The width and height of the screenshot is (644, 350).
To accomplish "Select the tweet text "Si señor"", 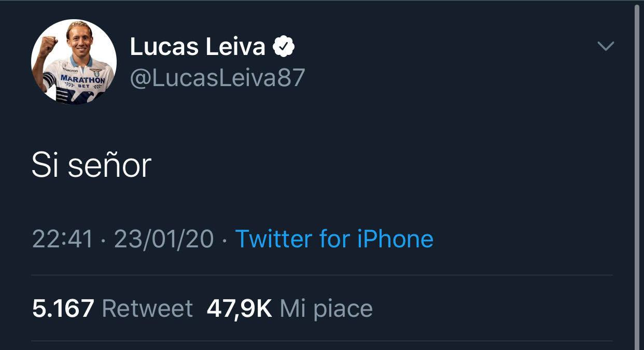I will pos(91,166).
